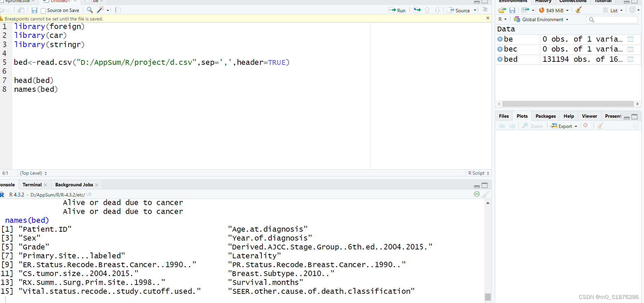Re-run the previous code region icon
The image size is (644, 303).
[417, 10]
